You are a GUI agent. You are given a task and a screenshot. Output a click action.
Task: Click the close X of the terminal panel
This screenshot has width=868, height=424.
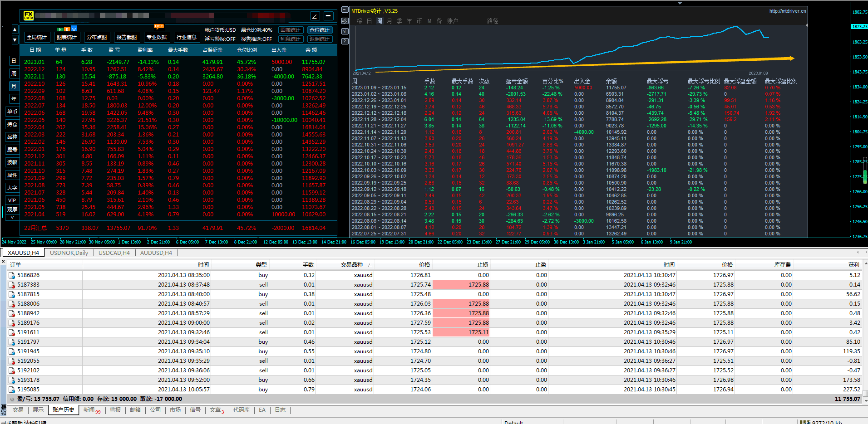click(x=3, y=262)
